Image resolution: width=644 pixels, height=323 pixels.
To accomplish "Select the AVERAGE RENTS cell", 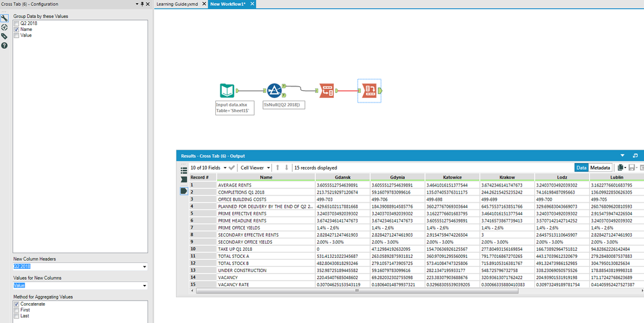I will (x=266, y=185).
